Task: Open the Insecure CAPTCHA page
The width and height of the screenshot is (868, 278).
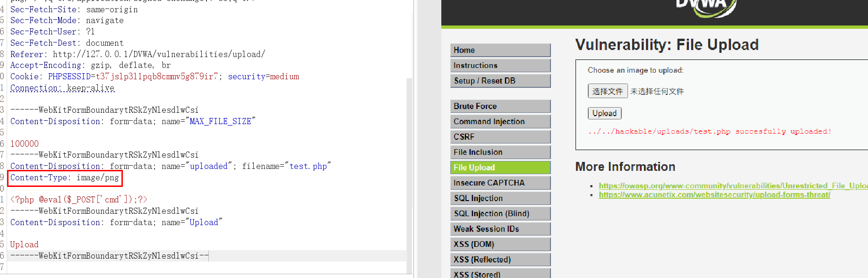Action: [x=500, y=183]
